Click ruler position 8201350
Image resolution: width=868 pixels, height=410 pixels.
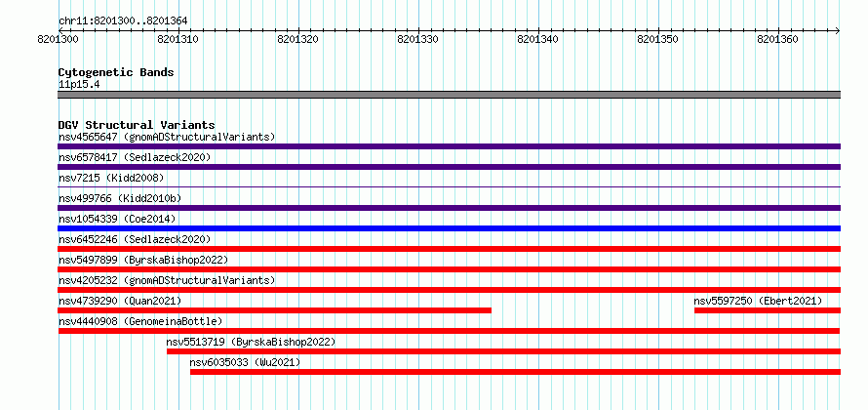(x=658, y=40)
